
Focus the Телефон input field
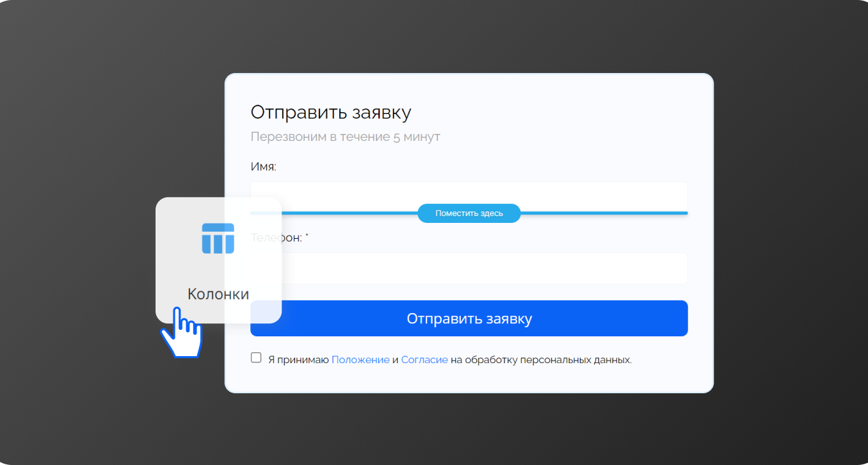[x=469, y=268]
